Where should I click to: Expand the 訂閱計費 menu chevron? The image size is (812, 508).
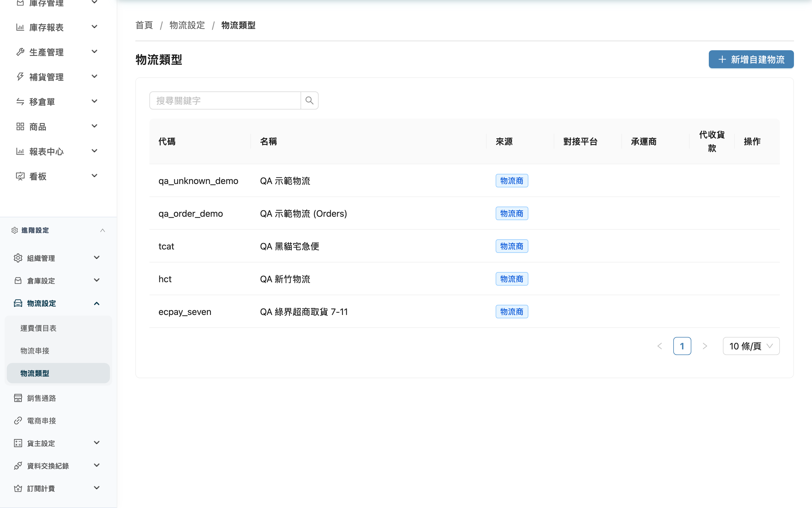[x=97, y=488]
